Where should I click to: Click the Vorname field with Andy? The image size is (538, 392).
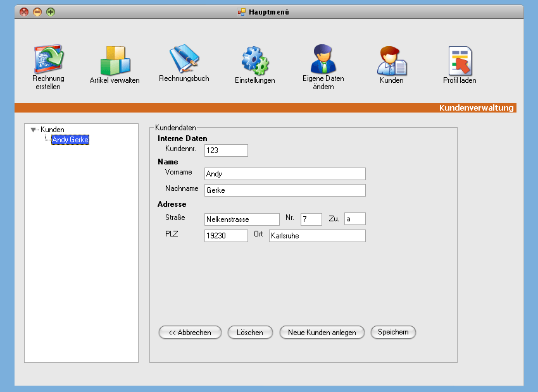pyautogui.click(x=285, y=174)
